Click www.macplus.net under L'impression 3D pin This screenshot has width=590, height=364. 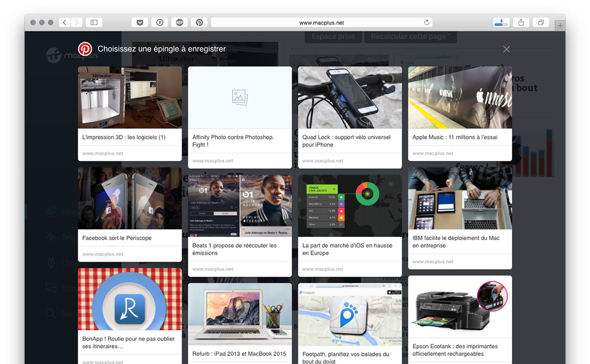102,153
